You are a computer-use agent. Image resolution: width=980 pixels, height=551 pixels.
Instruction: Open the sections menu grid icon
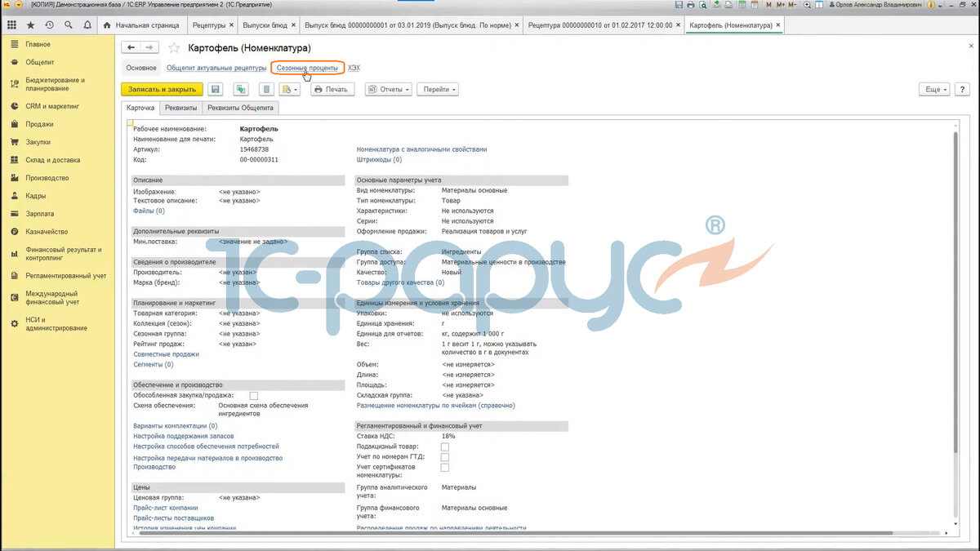(x=11, y=25)
